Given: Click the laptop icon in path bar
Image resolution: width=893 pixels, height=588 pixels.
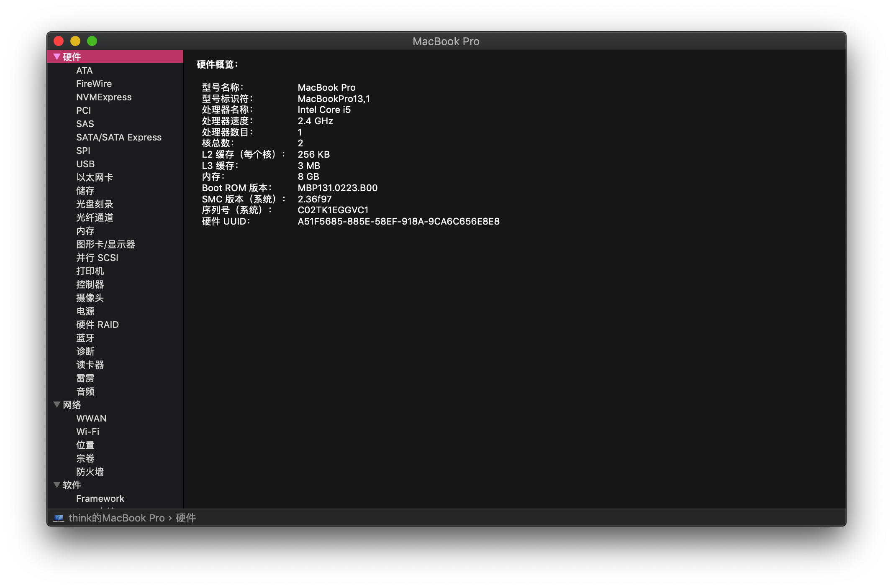Looking at the screenshot, I should pyautogui.click(x=59, y=518).
